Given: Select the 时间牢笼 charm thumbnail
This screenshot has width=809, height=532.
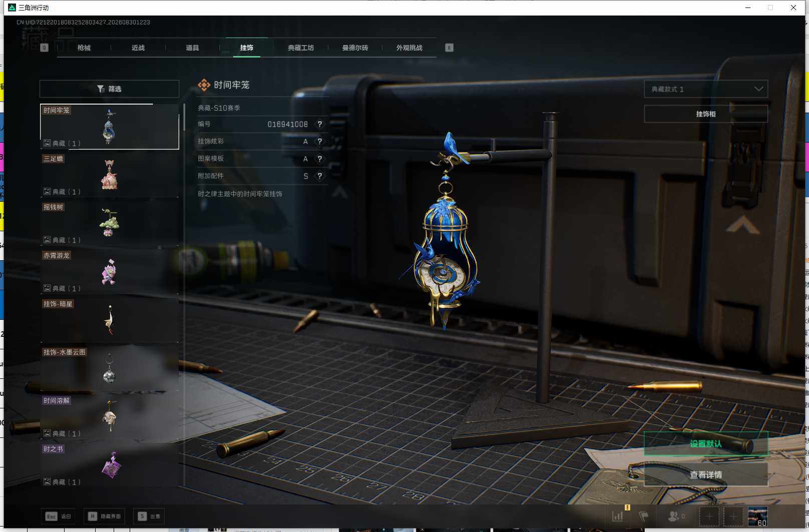Looking at the screenshot, I should 110,126.
